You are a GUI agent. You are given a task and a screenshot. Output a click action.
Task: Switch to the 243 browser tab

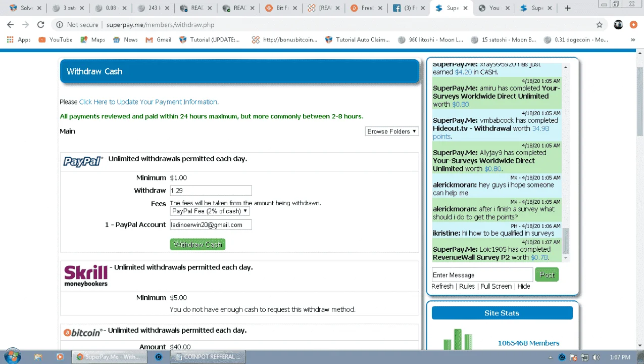pos(154,8)
